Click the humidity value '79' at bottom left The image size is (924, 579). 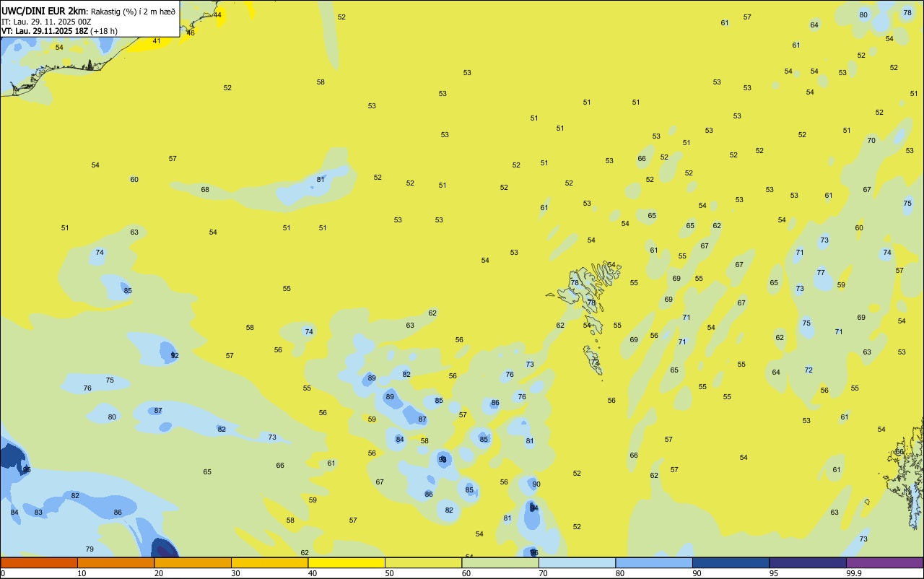pos(90,550)
